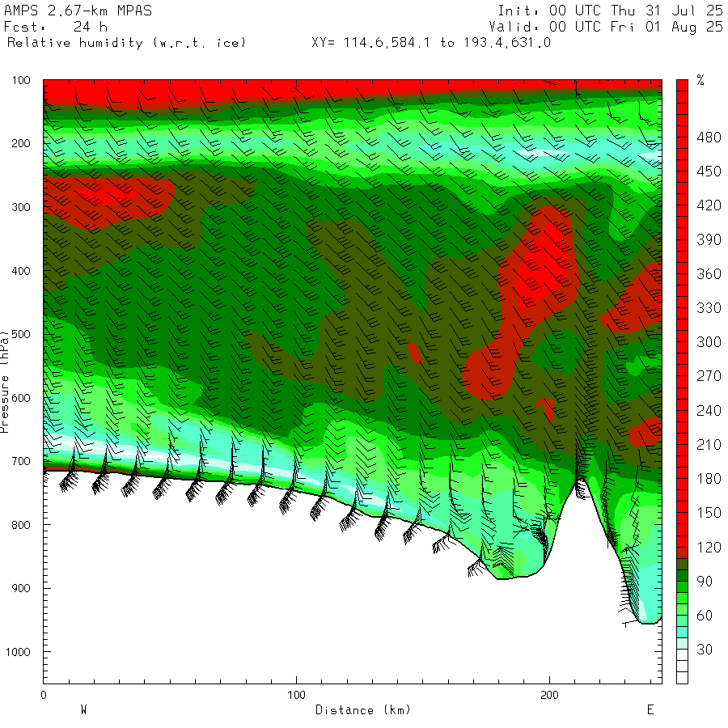
Task: Click the 480 colorbar value label
Action: pyautogui.click(x=709, y=138)
